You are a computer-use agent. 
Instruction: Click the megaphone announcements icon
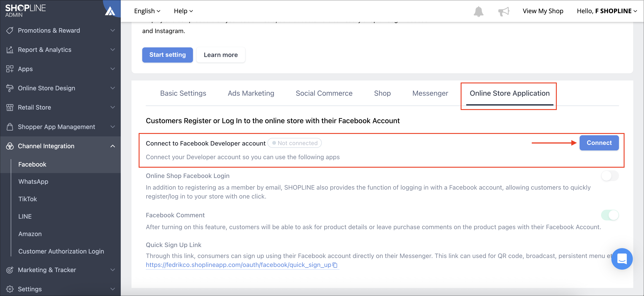tap(504, 11)
